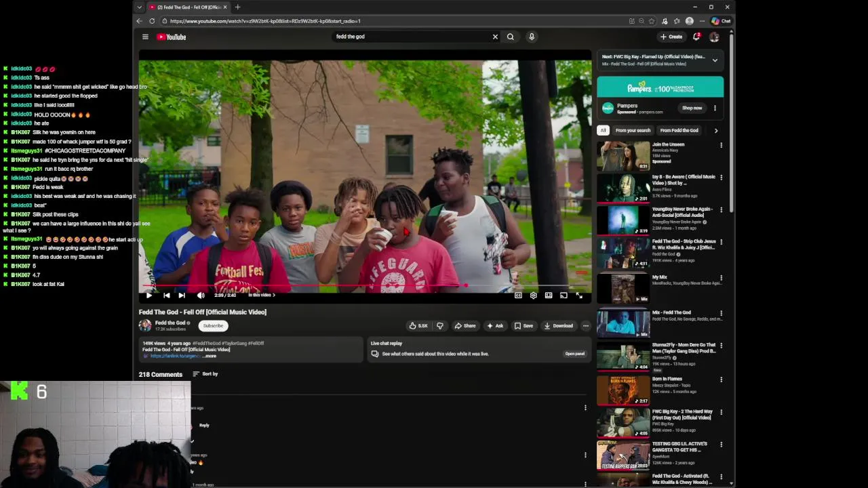Open the live chat replay panel

(x=575, y=354)
